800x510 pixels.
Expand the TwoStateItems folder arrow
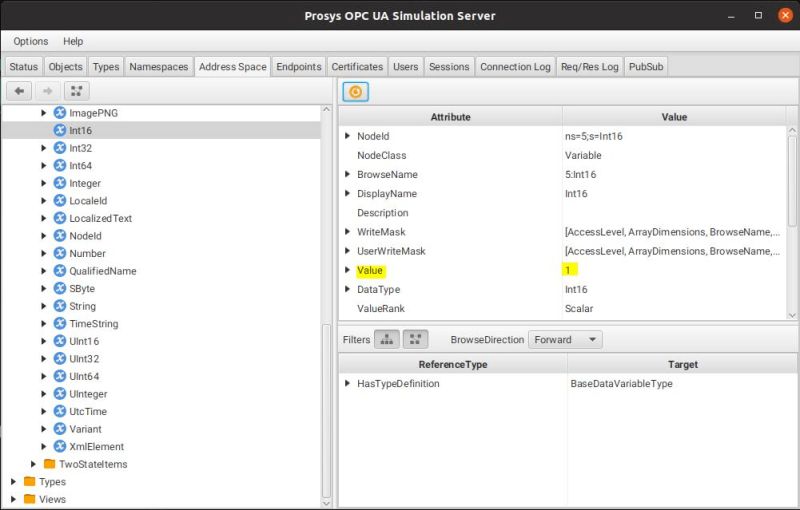(x=34, y=464)
